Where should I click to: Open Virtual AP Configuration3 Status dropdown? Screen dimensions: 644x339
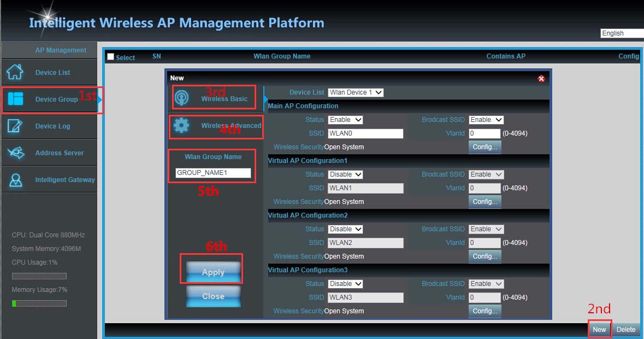345,284
